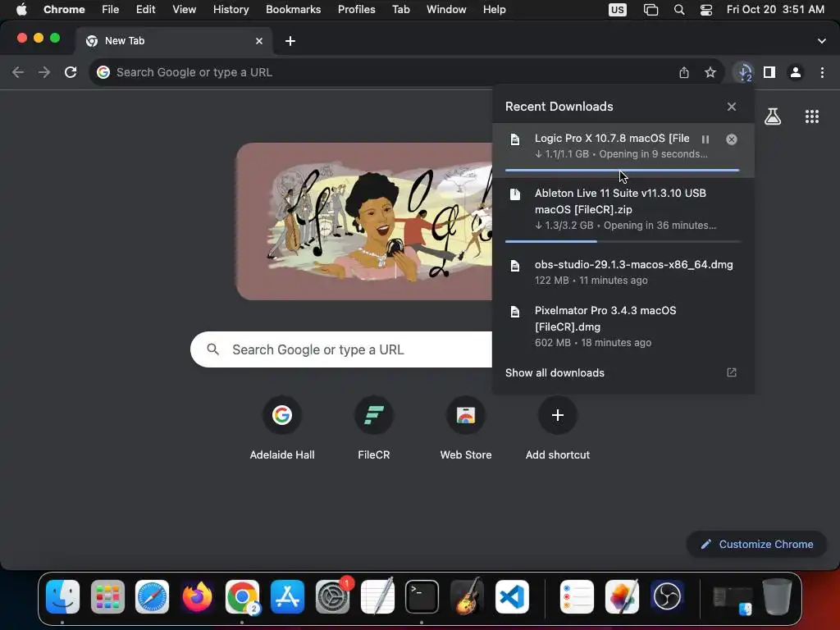Open the Bookmarks menu

tap(293, 10)
